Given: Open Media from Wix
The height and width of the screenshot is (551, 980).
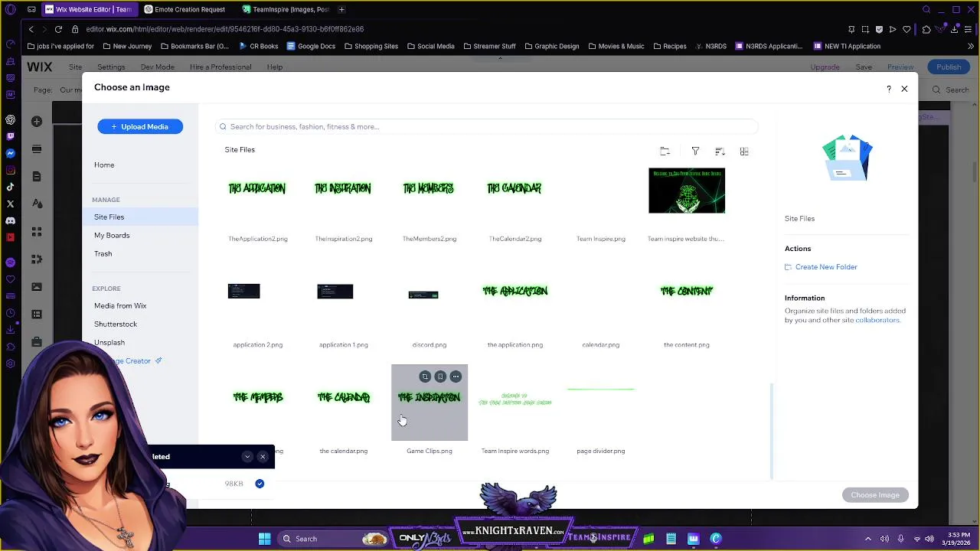Looking at the screenshot, I should (x=120, y=306).
